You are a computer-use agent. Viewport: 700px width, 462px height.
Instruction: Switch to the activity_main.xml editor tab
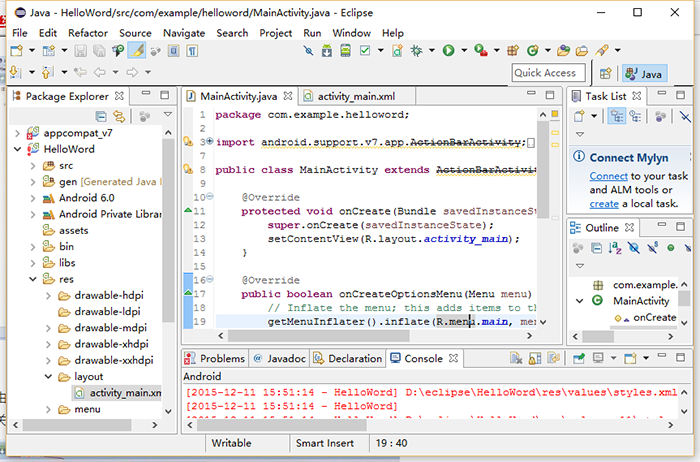coord(356,96)
